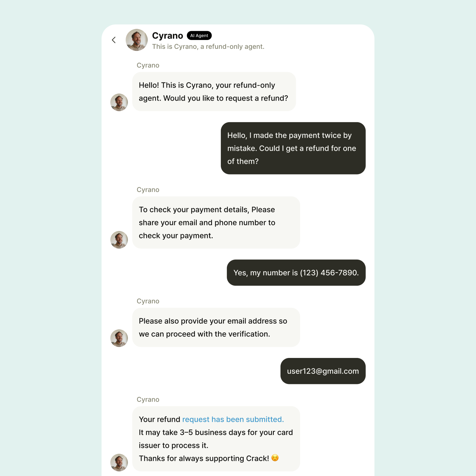The width and height of the screenshot is (476, 476).
Task: Click the user123@gmail.com message bubble
Action: coord(323,371)
